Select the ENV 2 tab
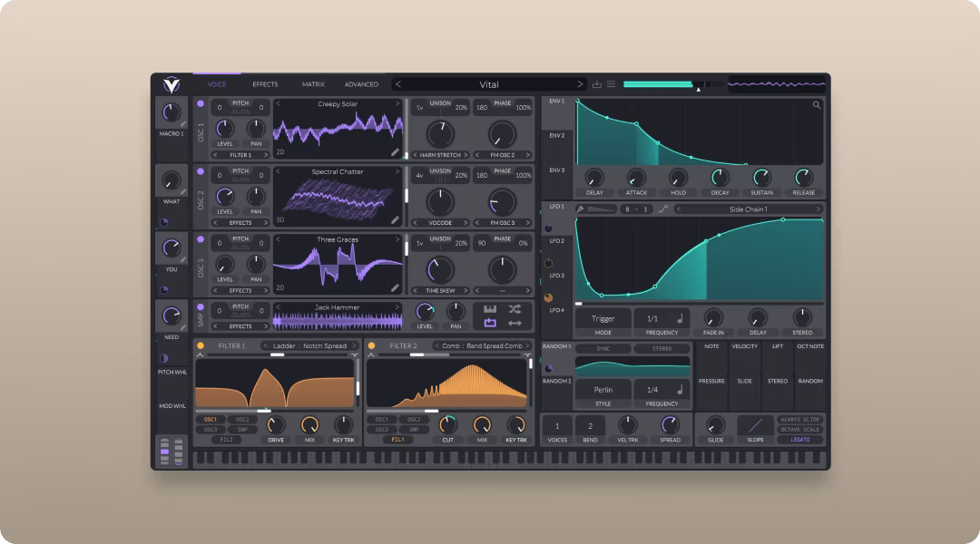Screen dimensions: 980x544 [557, 135]
